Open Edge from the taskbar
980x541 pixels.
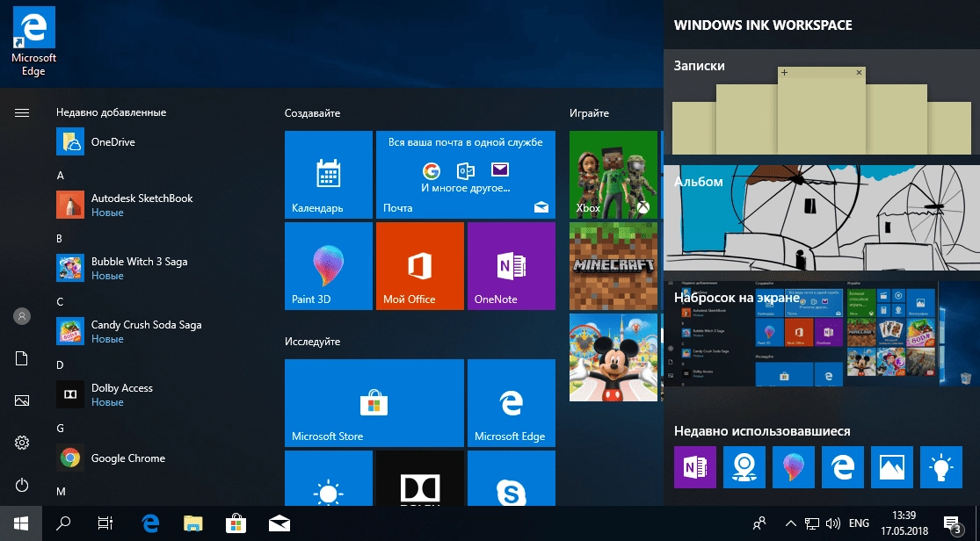150,523
